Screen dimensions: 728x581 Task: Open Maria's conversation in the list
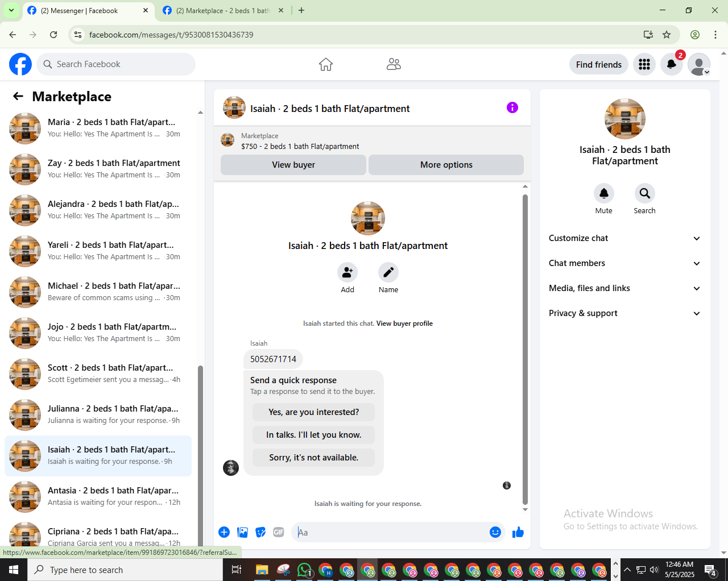(98, 128)
